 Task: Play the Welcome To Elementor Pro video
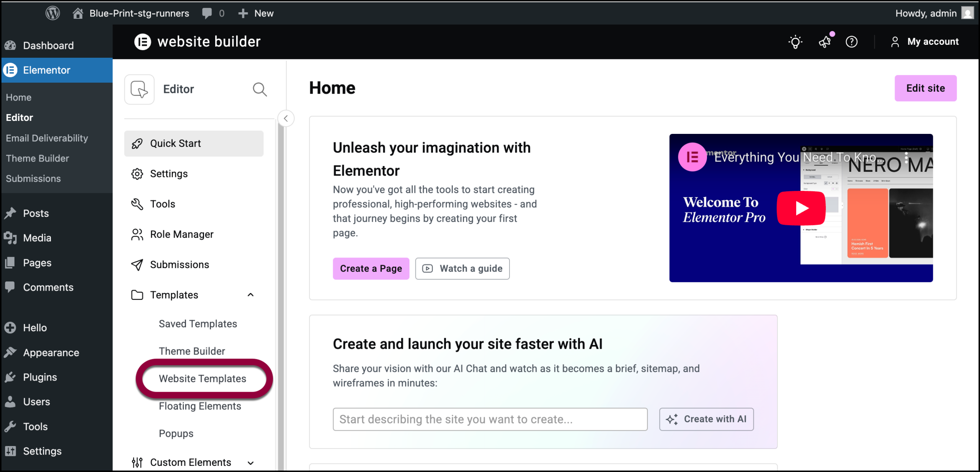click(x=801, y=208)
